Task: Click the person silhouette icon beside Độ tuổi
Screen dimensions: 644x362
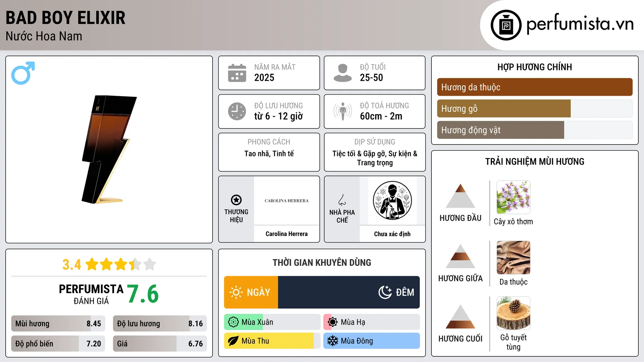Action: (343, 73)
